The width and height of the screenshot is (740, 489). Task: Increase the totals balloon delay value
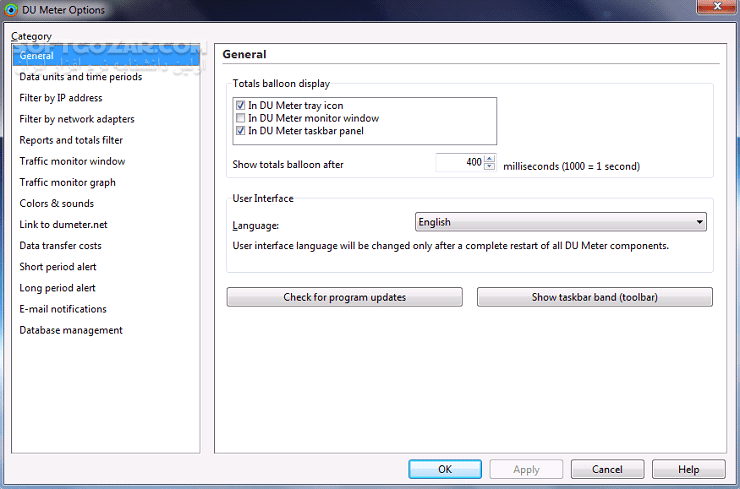(489, 159)
